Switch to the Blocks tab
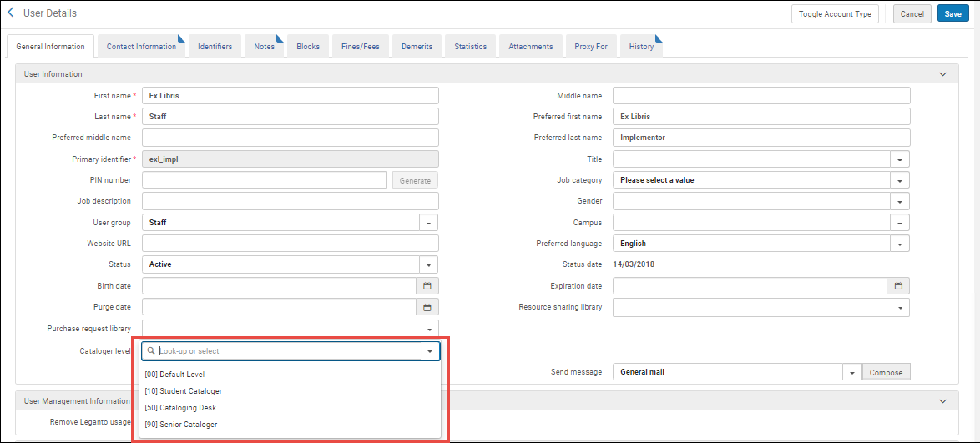 tap(308, 46)
